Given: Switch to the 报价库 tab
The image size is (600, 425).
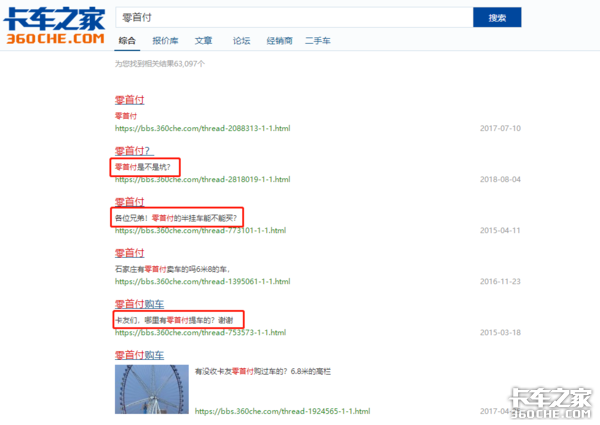Looking at the screenshot, I should point(164,40).
